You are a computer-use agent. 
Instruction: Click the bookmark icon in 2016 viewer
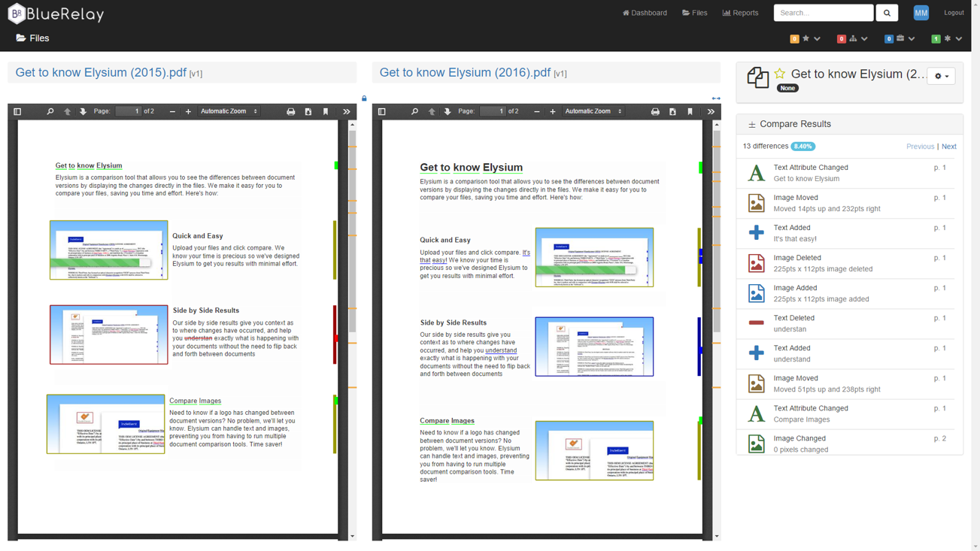(x=690, y=112)
